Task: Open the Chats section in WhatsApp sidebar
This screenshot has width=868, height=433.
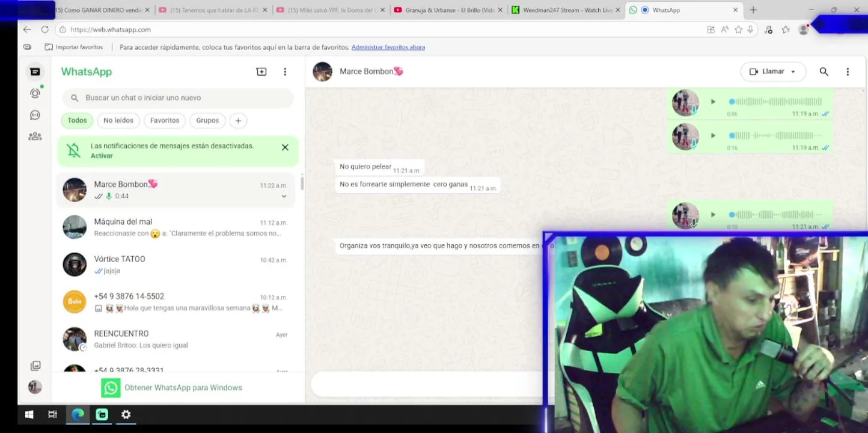Action: 35,72
